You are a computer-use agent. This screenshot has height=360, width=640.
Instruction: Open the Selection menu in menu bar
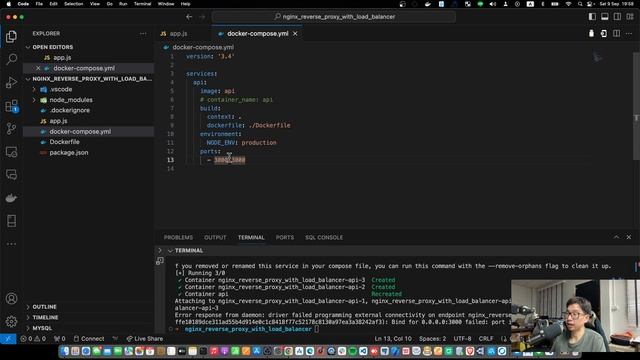coord(73,4)
